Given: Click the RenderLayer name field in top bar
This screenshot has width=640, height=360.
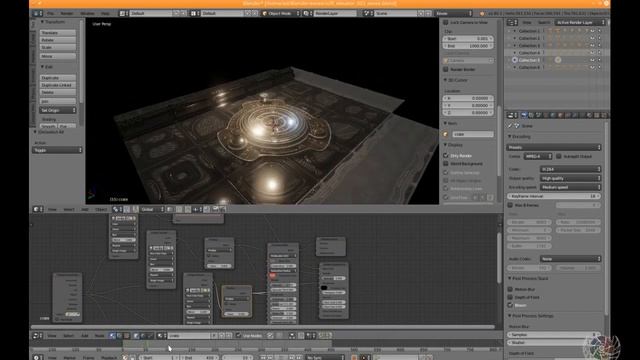Looking at the screenshot, I should [335, 13].
